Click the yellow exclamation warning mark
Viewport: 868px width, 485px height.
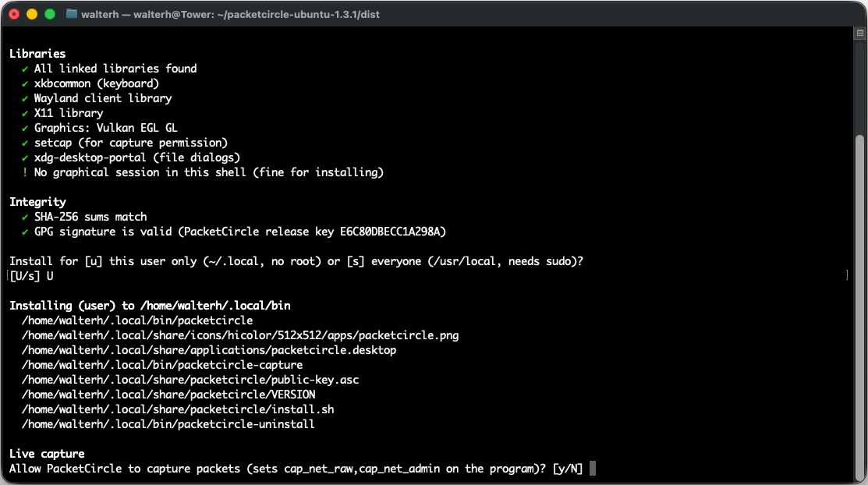tap(24, 172)
